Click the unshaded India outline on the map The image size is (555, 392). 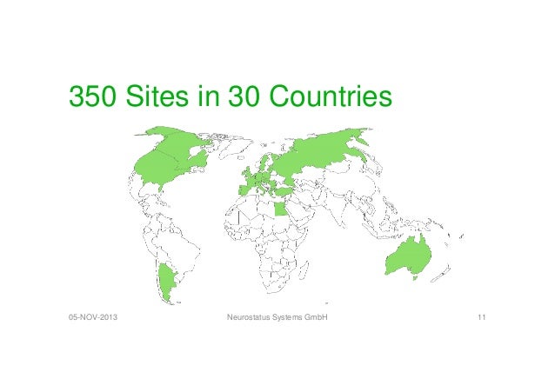click(337, 209)
